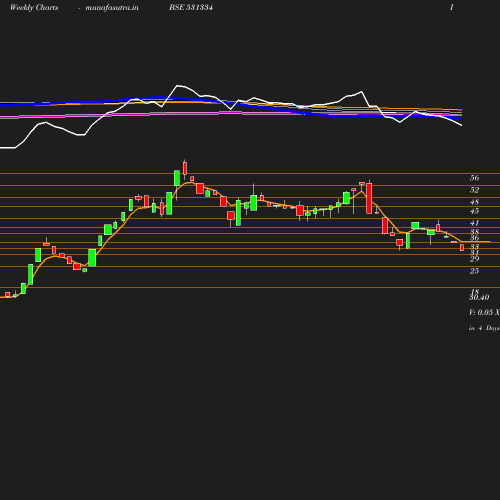The height and width of the screenshot is (500, 500).
Task: Select the 56 price level label
Action: coord(474,178)
